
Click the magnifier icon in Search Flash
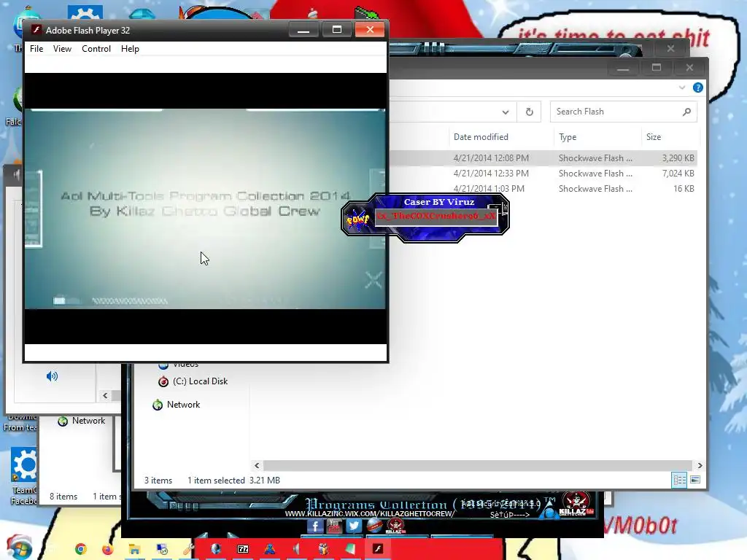[686, 112]
